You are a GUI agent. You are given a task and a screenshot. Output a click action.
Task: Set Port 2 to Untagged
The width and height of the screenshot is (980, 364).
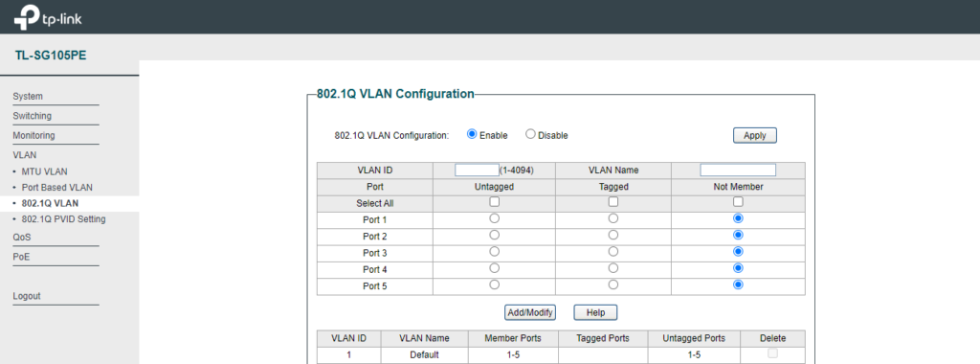pos(495,235)
